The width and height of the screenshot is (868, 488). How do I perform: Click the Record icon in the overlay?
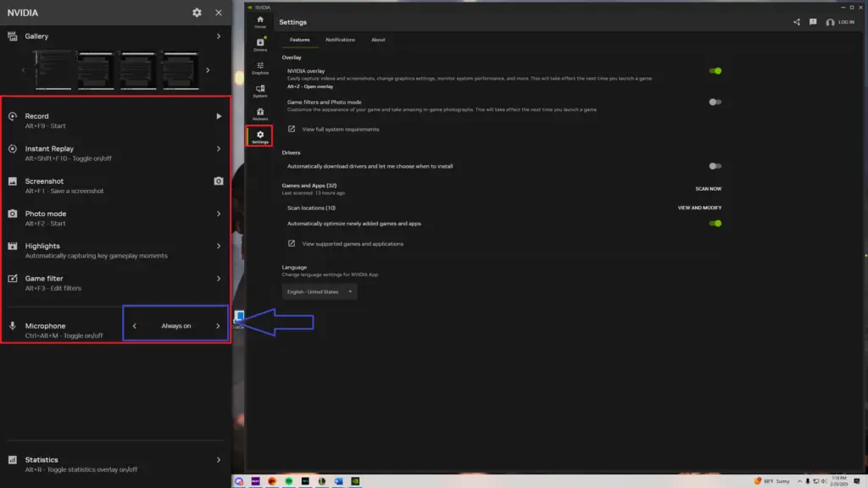tap(12, 116)
